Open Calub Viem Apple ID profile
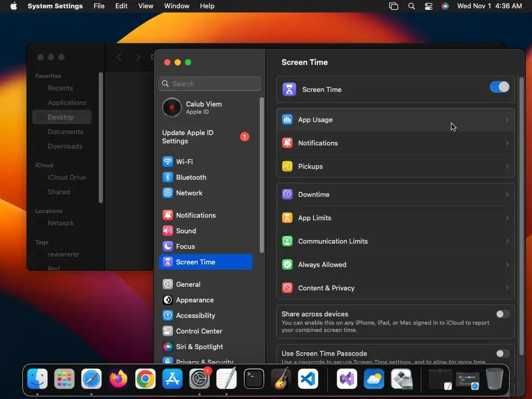The width and height of the screenshot is (532, 399). pyautogui.click(x=206, y=108)
